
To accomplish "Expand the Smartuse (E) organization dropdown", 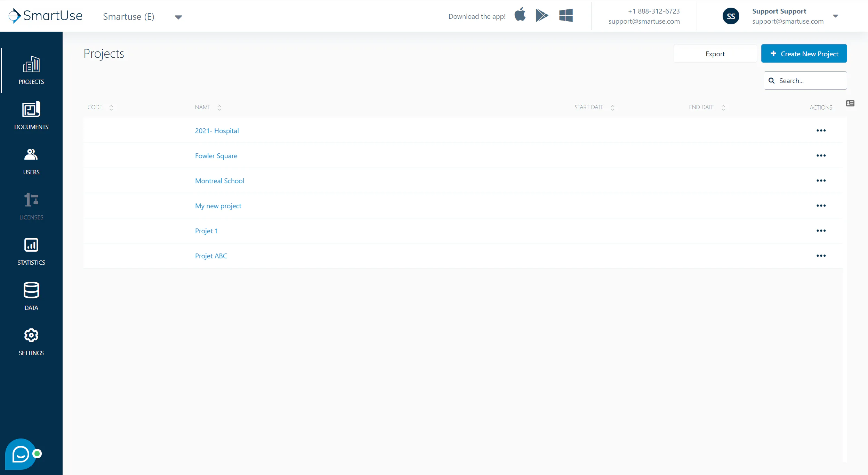I will (178, 17).
